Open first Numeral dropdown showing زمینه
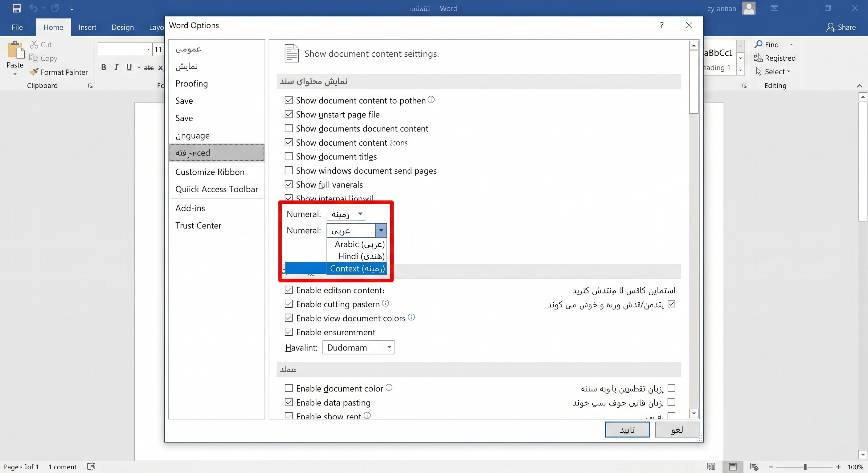This screenshot has width=868, height=473. click(x=346, y=214)
